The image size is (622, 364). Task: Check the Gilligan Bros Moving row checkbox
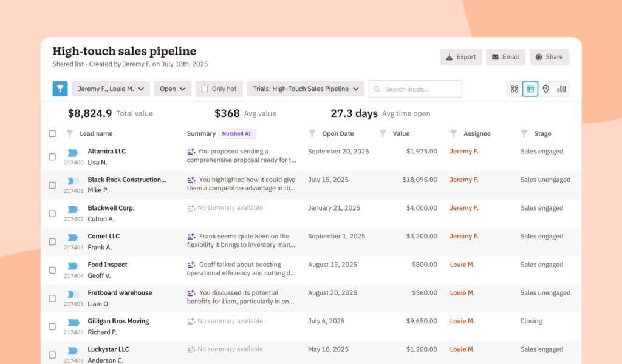(52, 326)
